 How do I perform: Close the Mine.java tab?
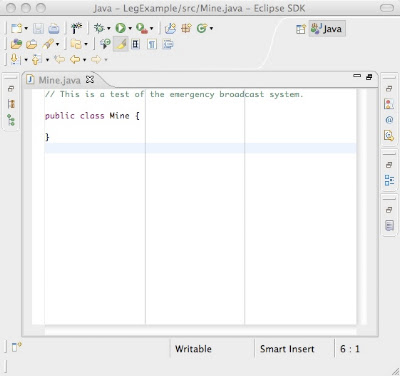[90, 80]
